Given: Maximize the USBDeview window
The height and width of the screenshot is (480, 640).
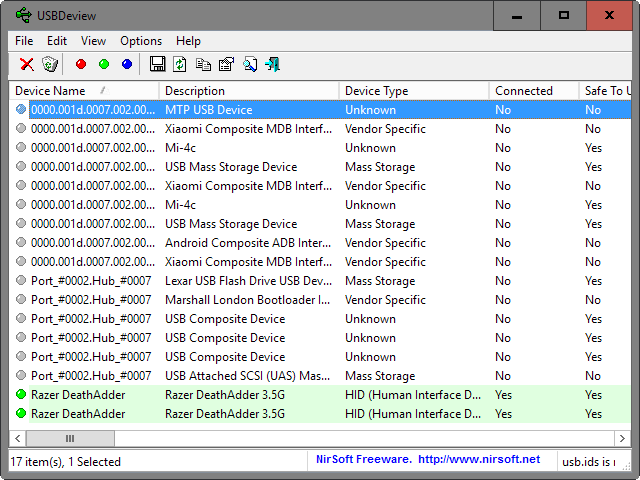Looking at the screenshot, I should point(564,16).
